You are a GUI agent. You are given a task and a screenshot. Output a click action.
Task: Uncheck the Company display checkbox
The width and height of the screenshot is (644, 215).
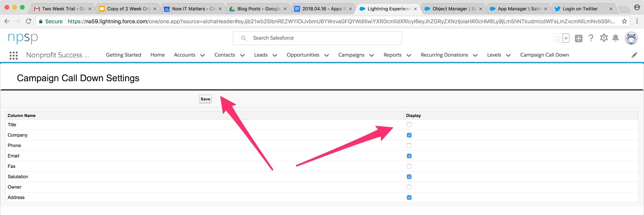point(409,135)
